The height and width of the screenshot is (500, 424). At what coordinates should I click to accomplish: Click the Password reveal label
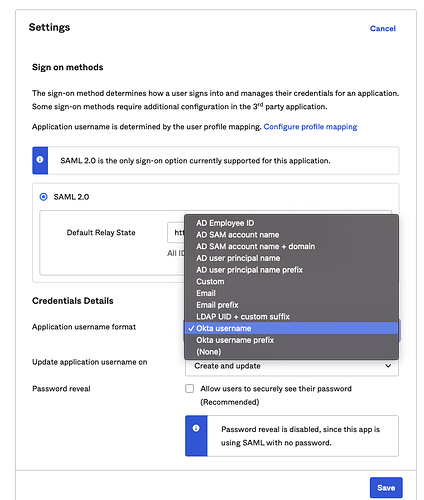pyautogui.click(x=61, y=389)
